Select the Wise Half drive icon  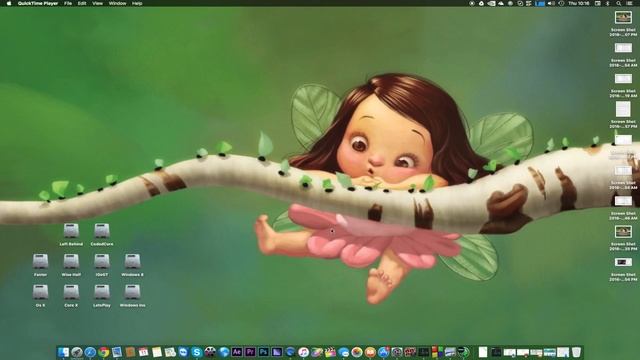pyautogui.click(x=71, y=262)
